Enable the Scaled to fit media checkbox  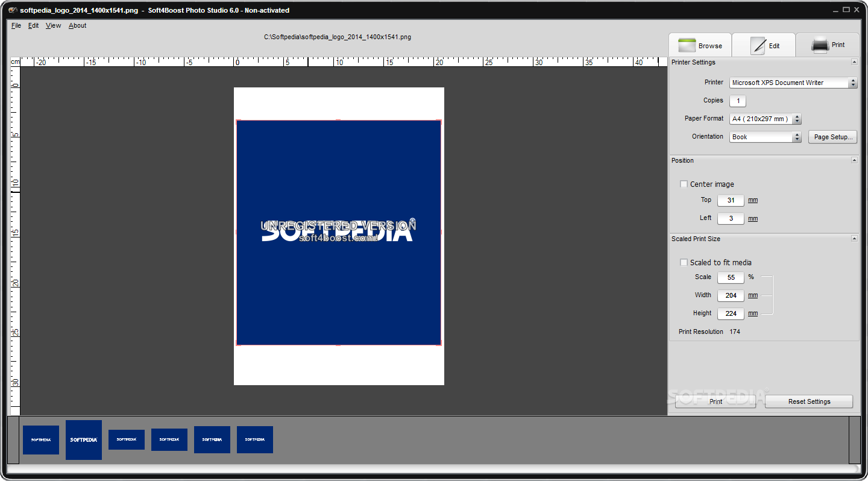(x=684, y=262)
